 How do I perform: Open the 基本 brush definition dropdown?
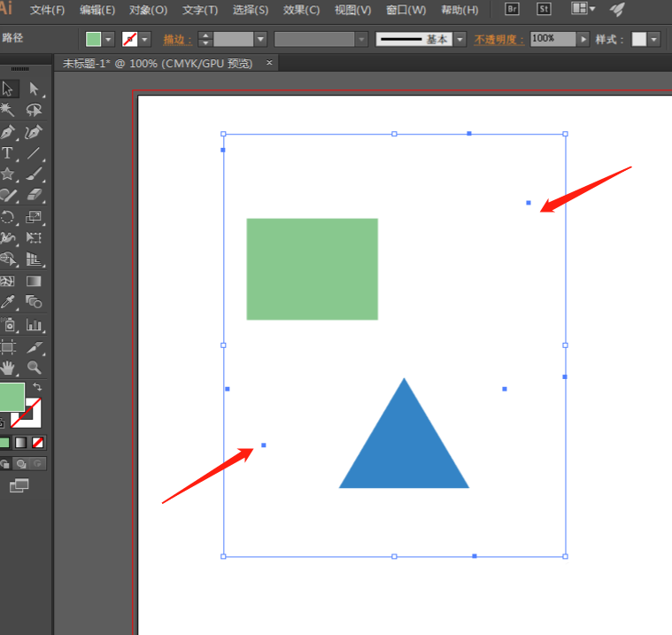461,40
